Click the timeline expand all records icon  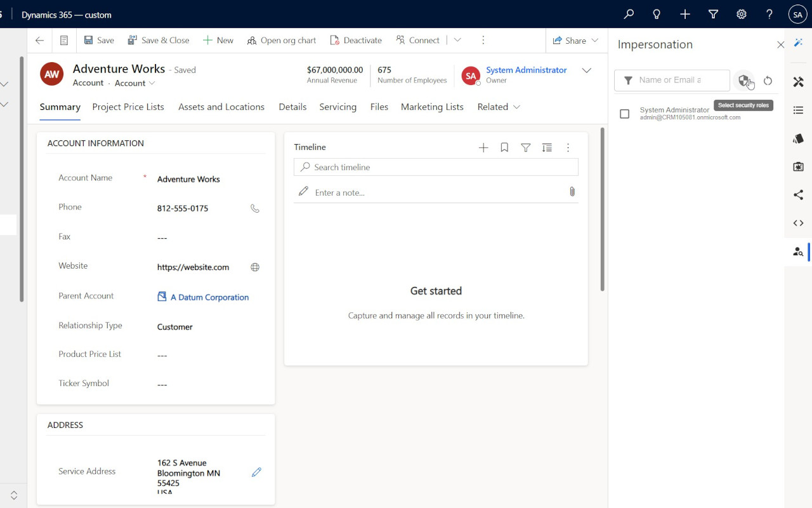547,147
